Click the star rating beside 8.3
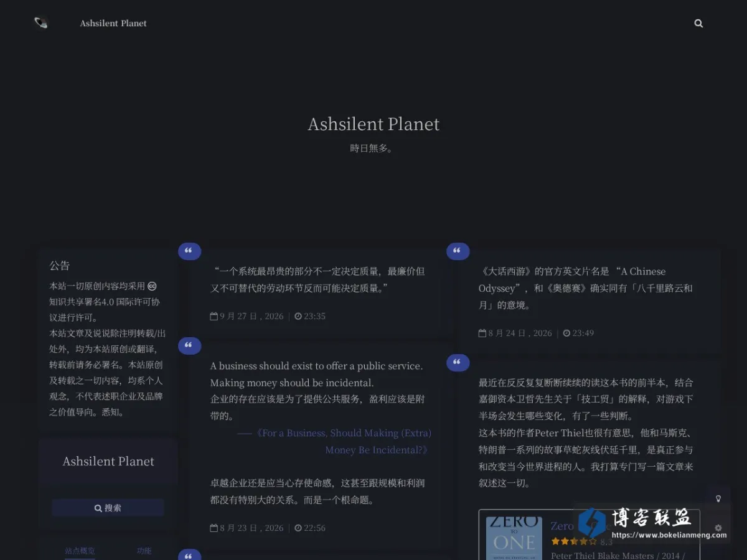 (573, 542)
